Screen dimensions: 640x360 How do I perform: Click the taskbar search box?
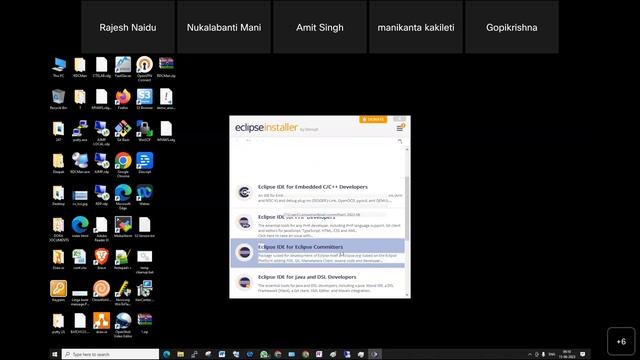110,354
